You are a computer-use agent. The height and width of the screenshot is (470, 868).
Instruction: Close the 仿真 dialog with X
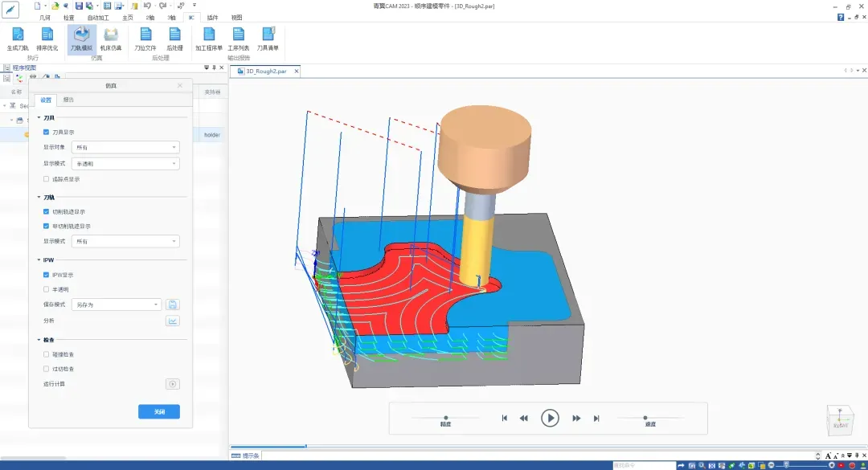pyautogui.click(x=180, y=85)
